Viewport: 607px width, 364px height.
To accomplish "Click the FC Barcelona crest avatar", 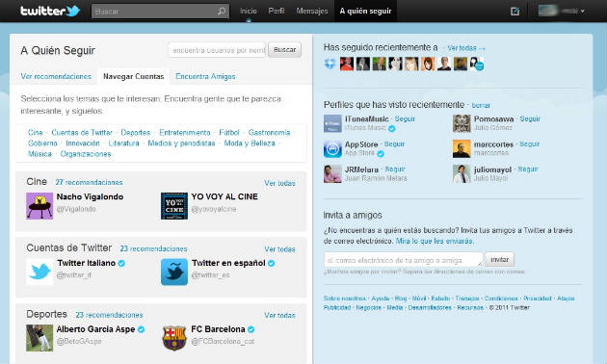I will pos(174,338).
